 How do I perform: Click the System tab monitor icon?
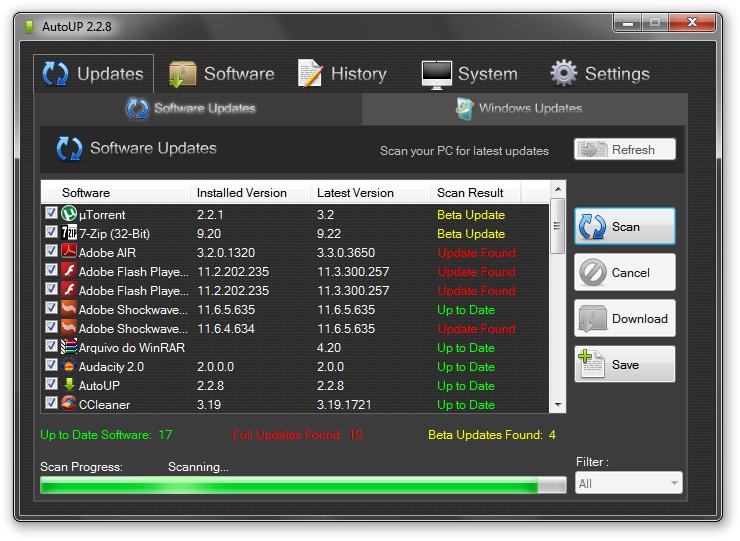tap(436, 75)
